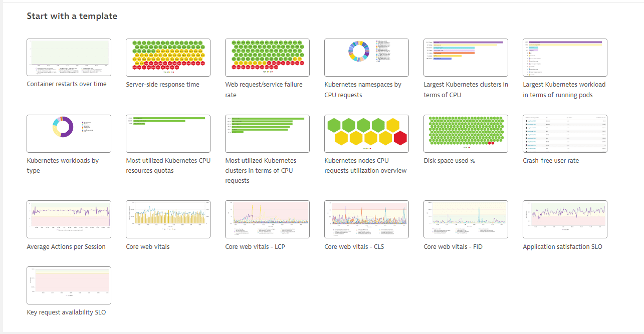Viewport: 644px width, 334px height.
Task: Click the Key request availability SLO label
Action: (x=66, y=312)
